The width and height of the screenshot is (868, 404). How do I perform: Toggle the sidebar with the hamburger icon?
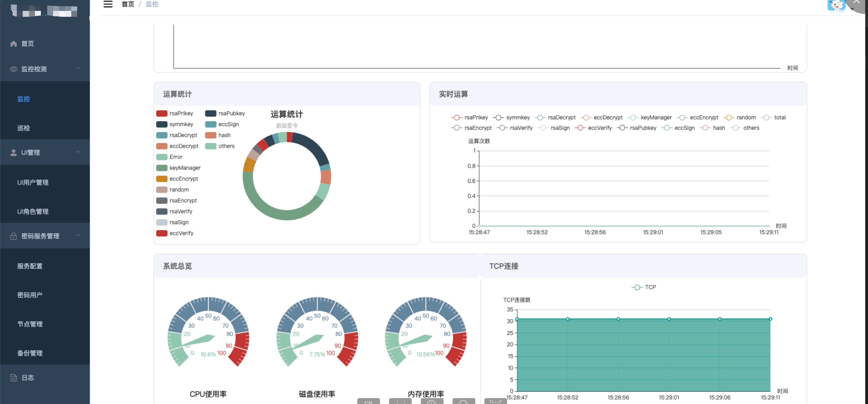point(108,4)
